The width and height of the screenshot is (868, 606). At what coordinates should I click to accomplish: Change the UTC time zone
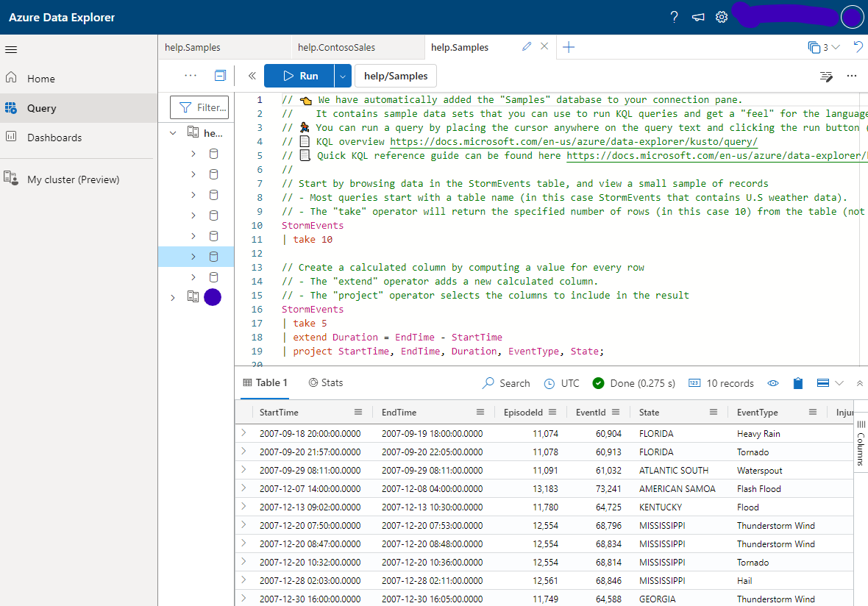[561, 383]
